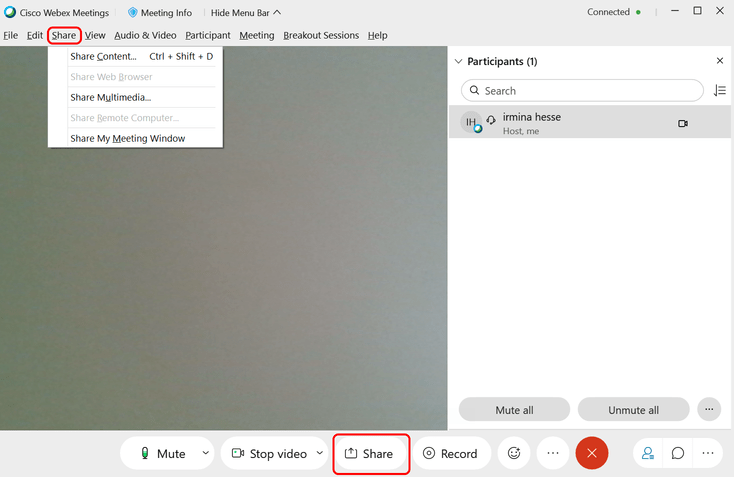Image resolution: width=734 pixels, height=477 pixels.
Task: Open the chat bubble icon
Action: (678, 453)
